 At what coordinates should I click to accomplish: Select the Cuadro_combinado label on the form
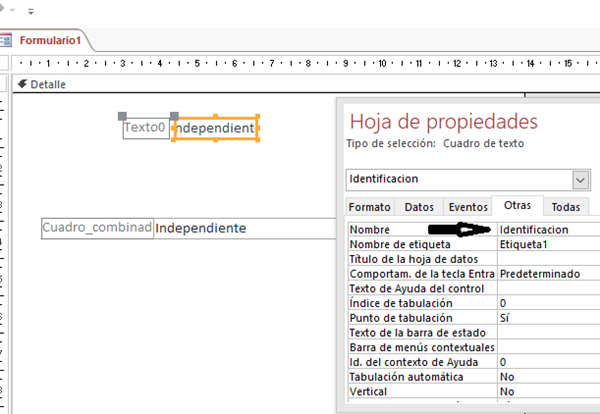click(x=97, y=228)
